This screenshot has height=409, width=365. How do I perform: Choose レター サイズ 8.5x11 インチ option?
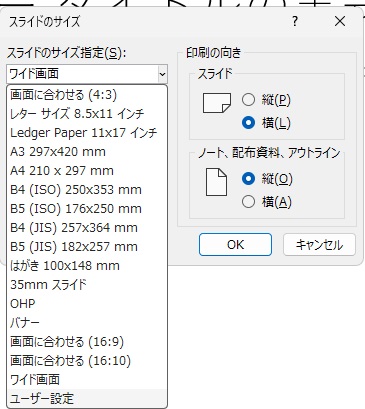click(87, 114)
